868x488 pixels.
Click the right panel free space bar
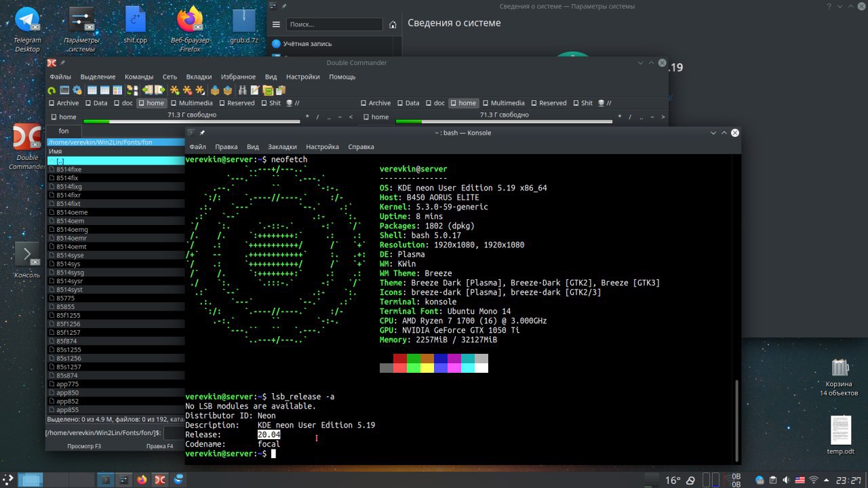tap(503, 122)
